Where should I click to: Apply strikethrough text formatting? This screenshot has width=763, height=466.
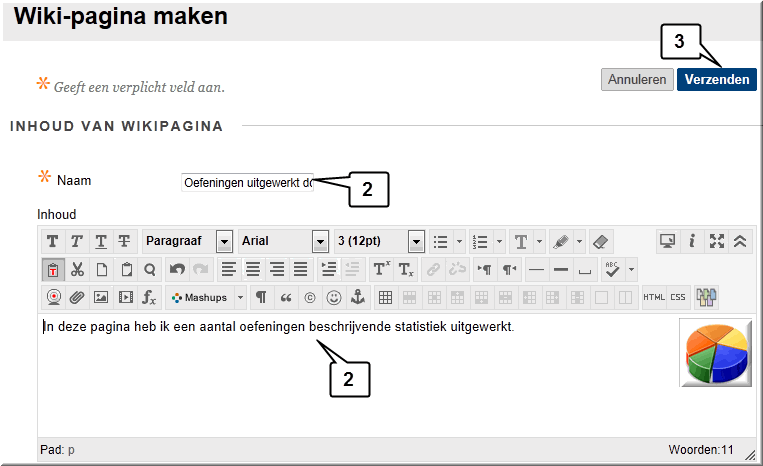tap(124, 241)
